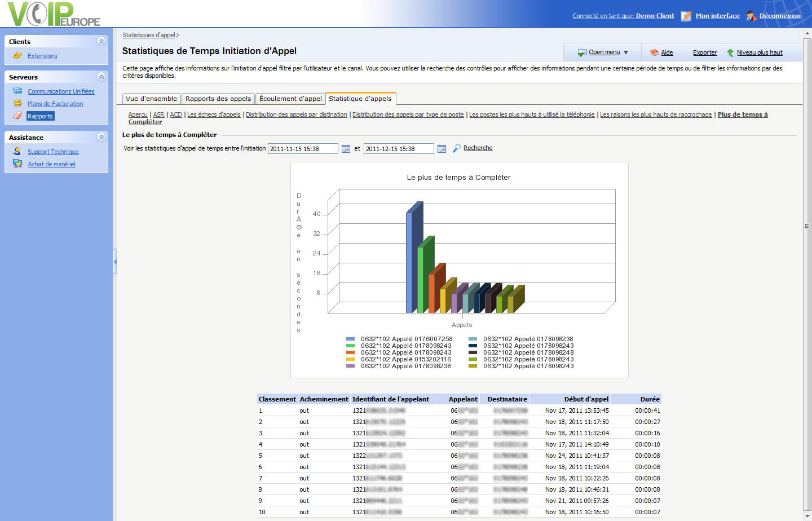Click the Plans de Facturation coins icon
The image size is (812, 521).
tap(17, 103)
